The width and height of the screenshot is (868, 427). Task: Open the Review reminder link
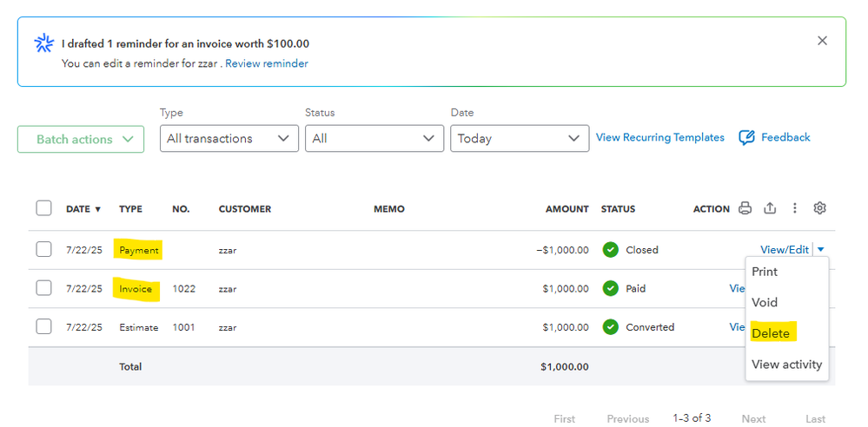click(x=267, y=63)
